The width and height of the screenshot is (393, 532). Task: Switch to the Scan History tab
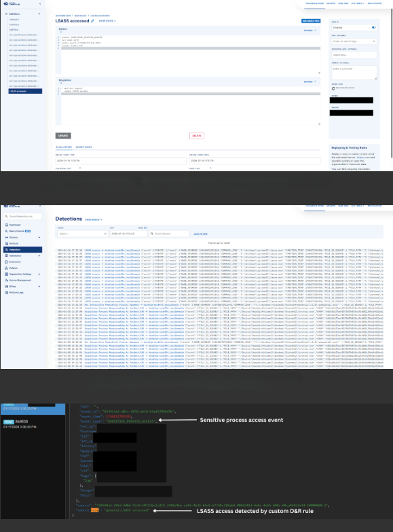coord(64,147)
